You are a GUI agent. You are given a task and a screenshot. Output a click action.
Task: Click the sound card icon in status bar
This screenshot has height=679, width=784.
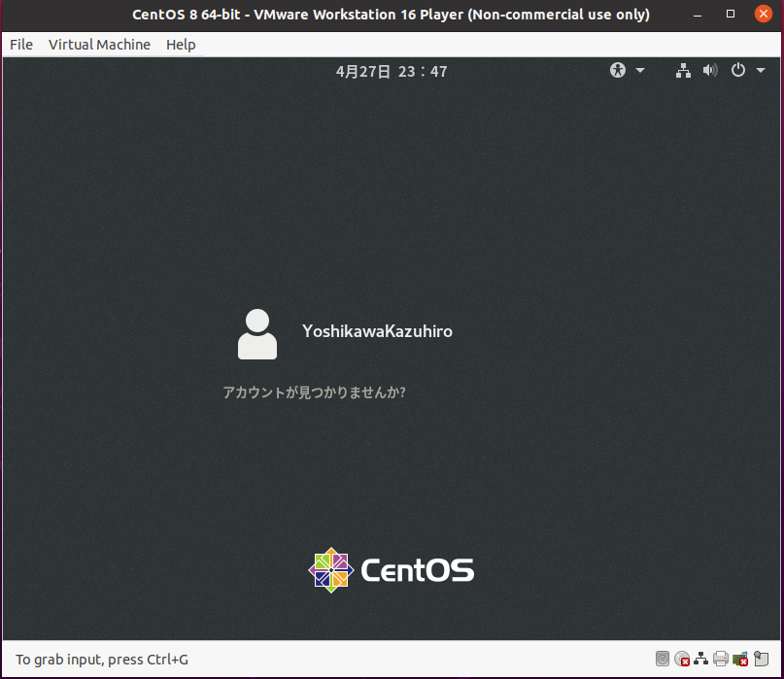(739, 659)
